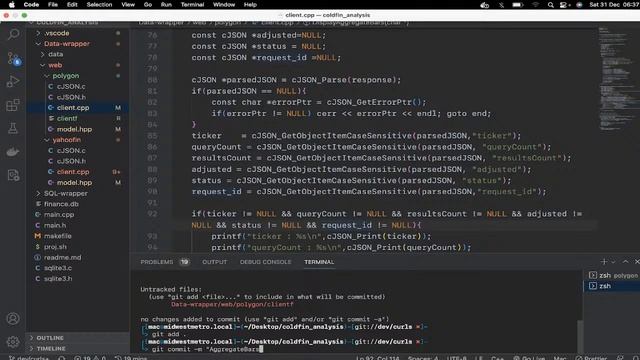Open the Search view in activity bar
The image size is (640, 360).
[x=13, y=34]
